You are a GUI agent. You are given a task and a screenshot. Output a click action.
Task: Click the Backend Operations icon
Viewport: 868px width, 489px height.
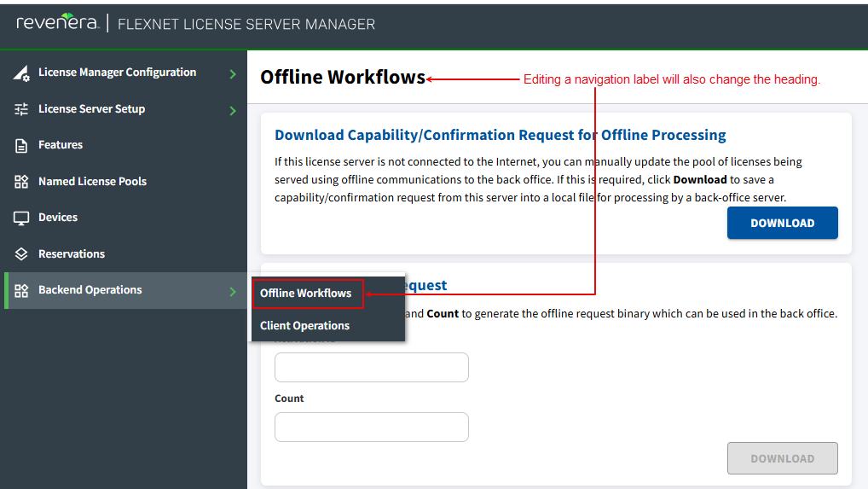(x=21, y=291)
